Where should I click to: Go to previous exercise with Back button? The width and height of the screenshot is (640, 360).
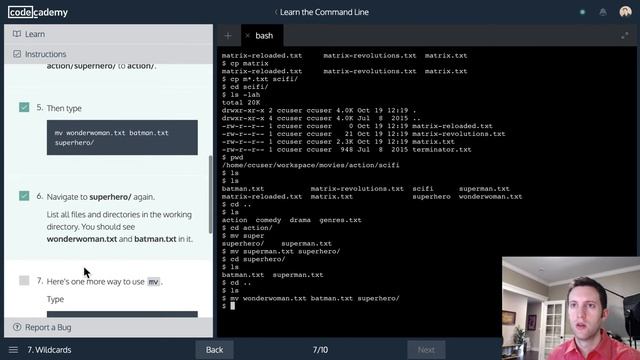[x=214, y=350]
